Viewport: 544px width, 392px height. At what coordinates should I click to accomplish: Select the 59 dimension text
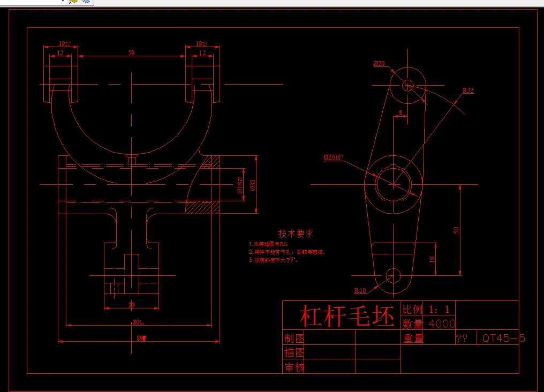point(132,52)
